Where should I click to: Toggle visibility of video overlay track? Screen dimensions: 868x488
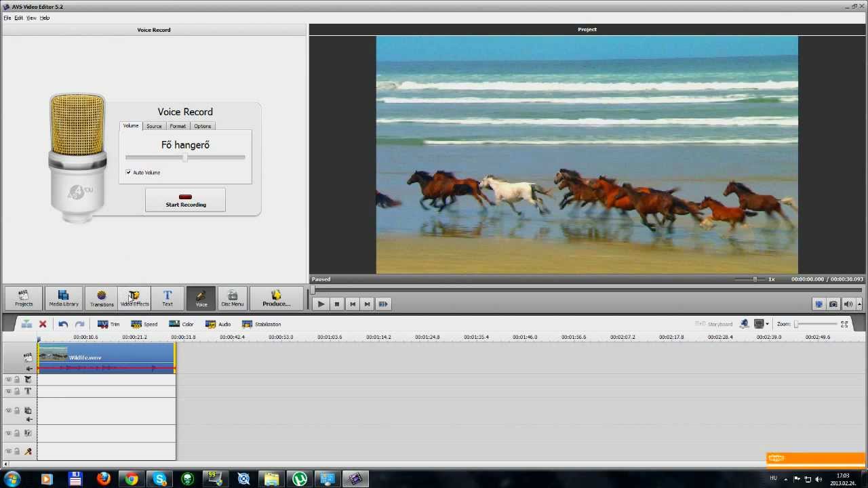point(8,411)
